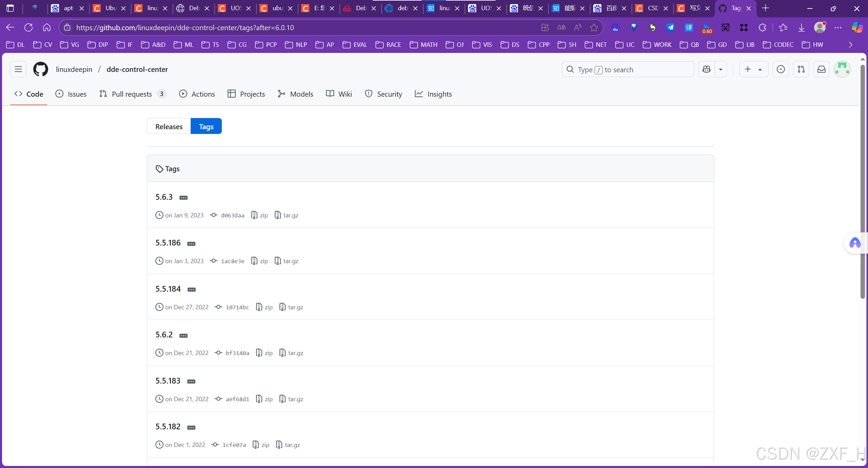Expand the ellipsis next to tag 5.5.186
This screenshot has width=868, height=468.
point(191,244)
